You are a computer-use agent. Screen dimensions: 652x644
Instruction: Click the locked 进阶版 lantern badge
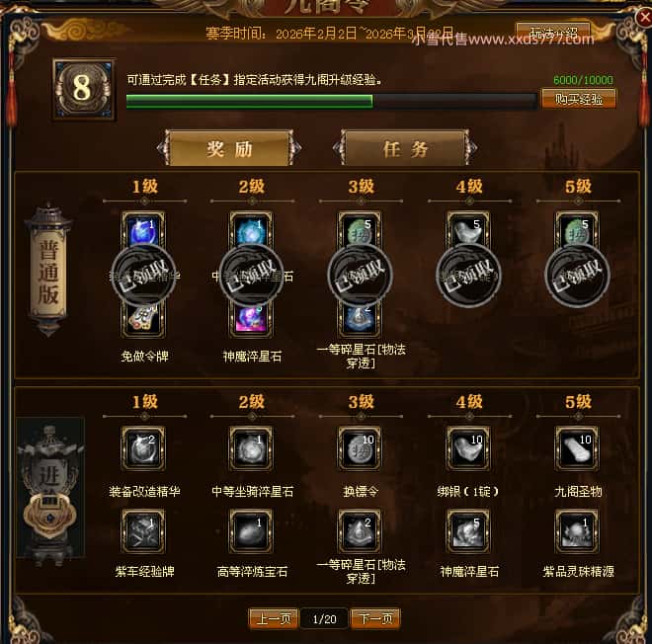[x=50, y=489]
